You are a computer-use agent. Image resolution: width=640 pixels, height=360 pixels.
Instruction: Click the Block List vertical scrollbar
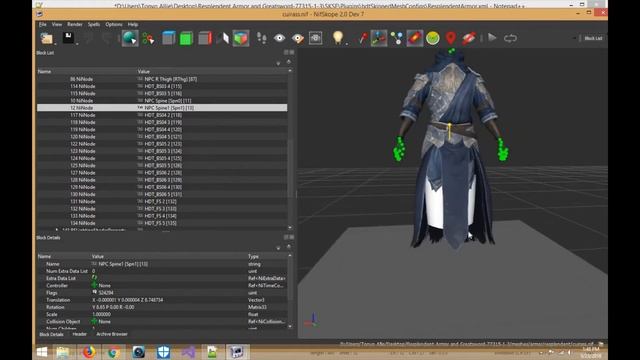point(290,149)
